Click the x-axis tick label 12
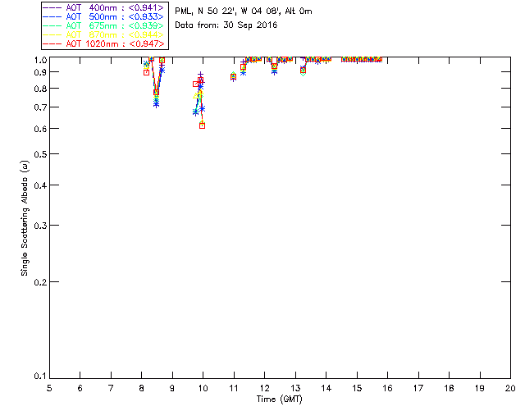The width and height of the screenshot is (525, 420). click(x=264, y=388)
